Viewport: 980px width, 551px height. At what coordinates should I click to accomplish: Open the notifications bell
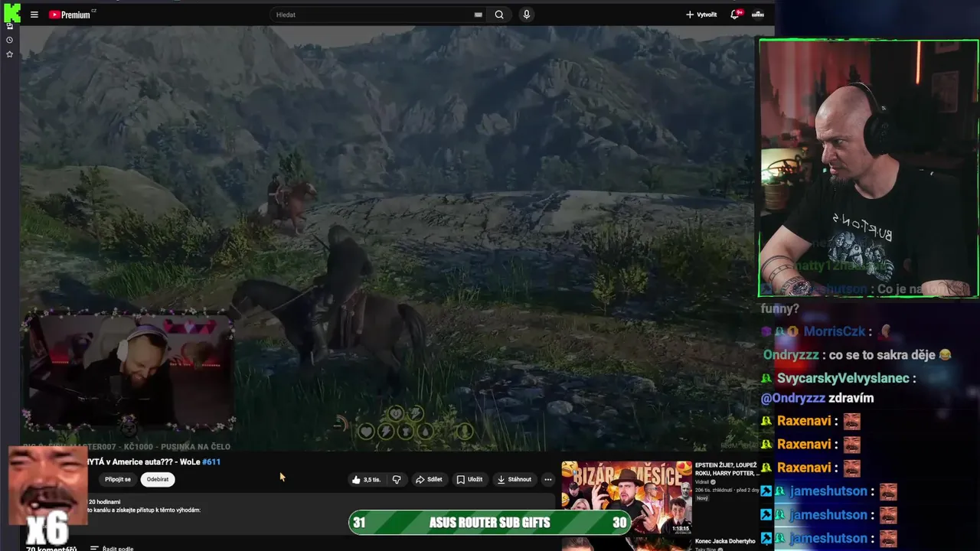pos(735,15)
